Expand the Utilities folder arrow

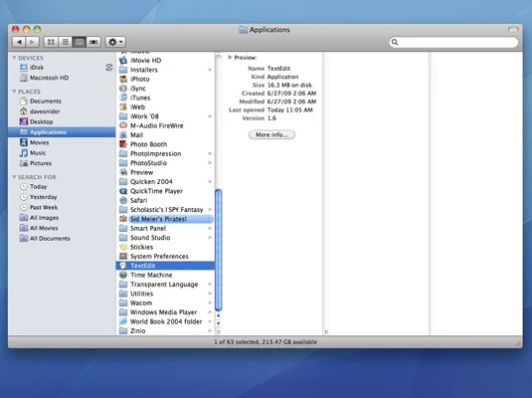pyautogui.click(x=210, y=294)
